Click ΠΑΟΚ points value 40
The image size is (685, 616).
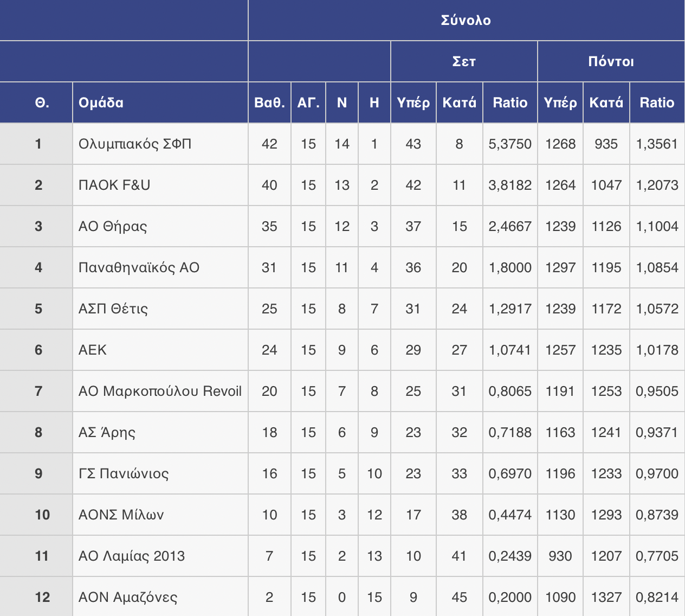[x=269, y=185]
